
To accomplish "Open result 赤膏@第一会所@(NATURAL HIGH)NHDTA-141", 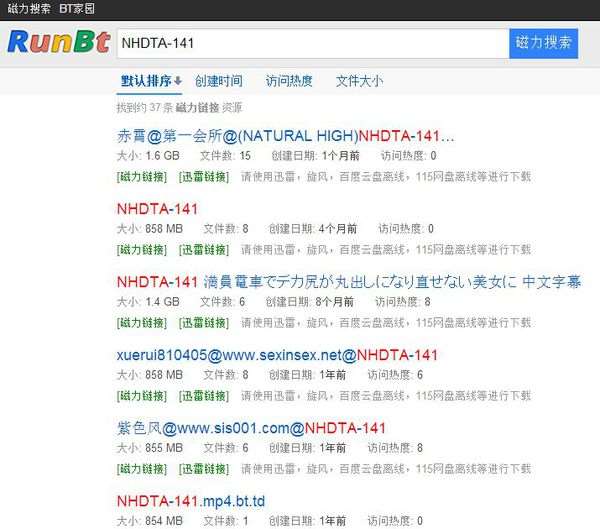I will (x=285, y=136).
